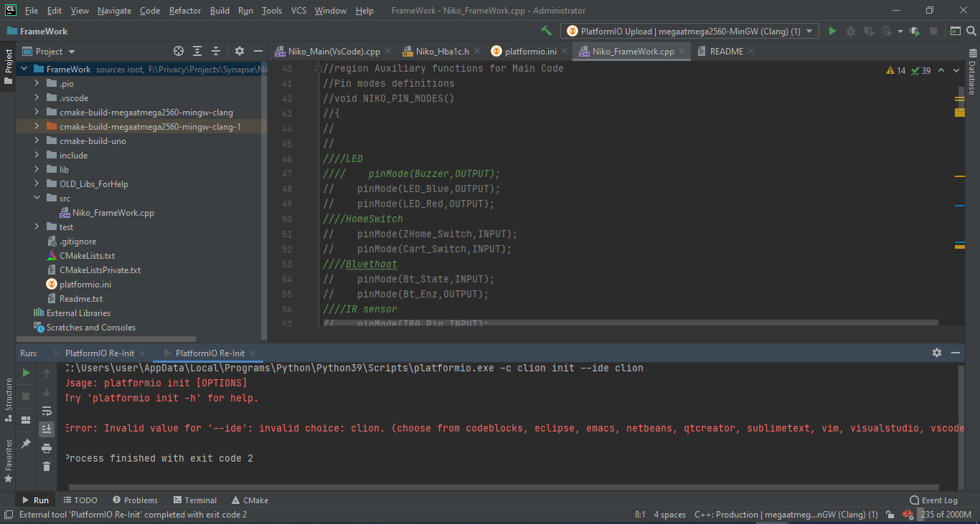The image size is (980, 524).
Task: Open the profiler dropdown arrow
Action: coord(899,31)
